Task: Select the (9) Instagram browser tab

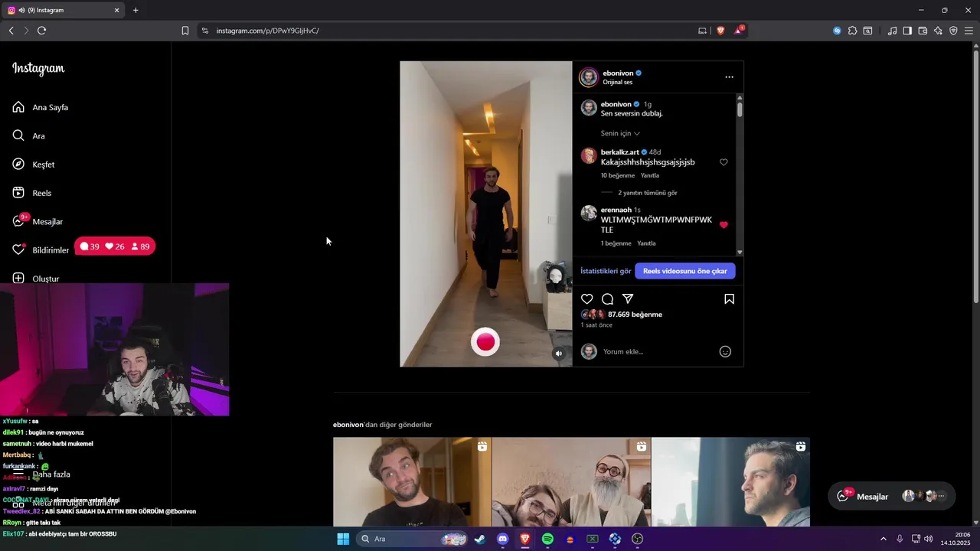Action: [x=64, y=10]
